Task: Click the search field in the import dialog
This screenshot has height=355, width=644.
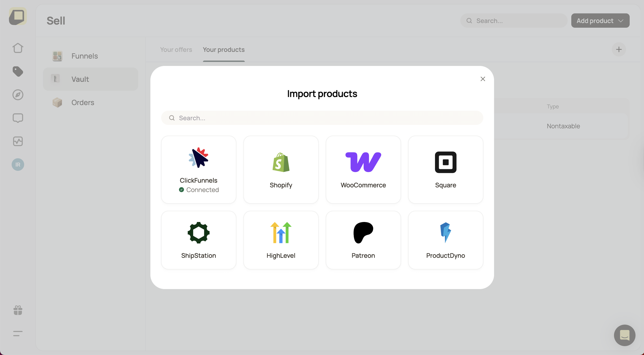Action: click(322, 118)
